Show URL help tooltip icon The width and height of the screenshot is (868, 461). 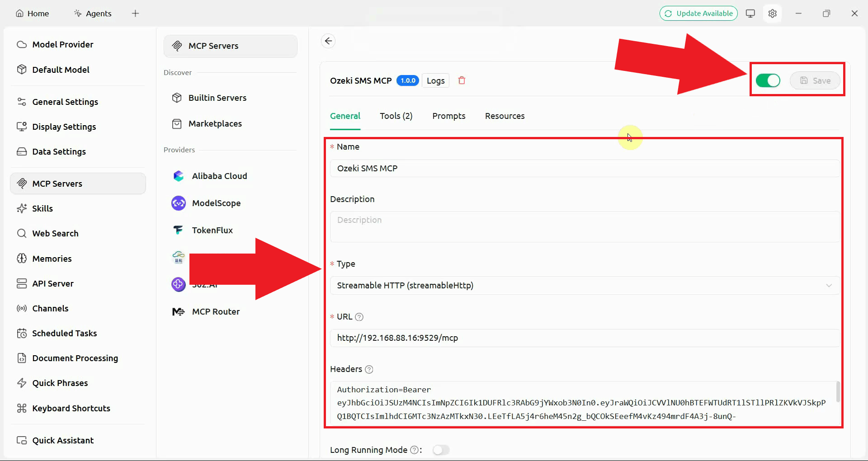click(359, 317)
